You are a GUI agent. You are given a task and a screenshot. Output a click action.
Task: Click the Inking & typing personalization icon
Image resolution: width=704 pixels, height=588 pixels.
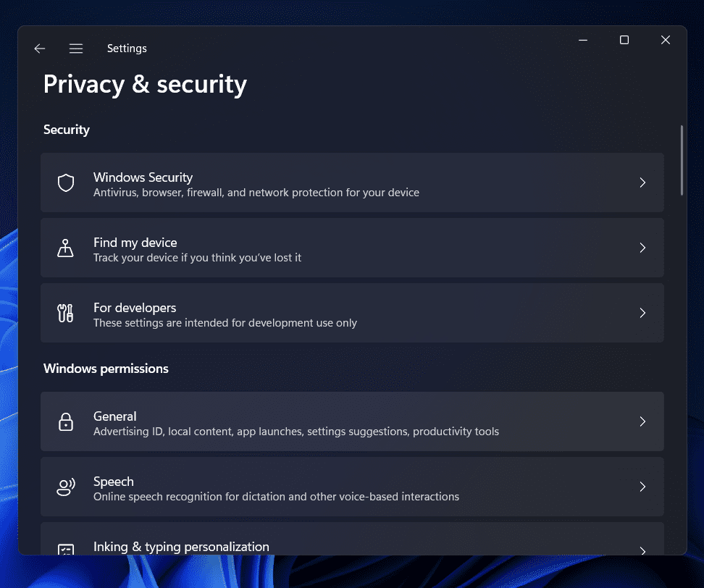tap(66, 550)
